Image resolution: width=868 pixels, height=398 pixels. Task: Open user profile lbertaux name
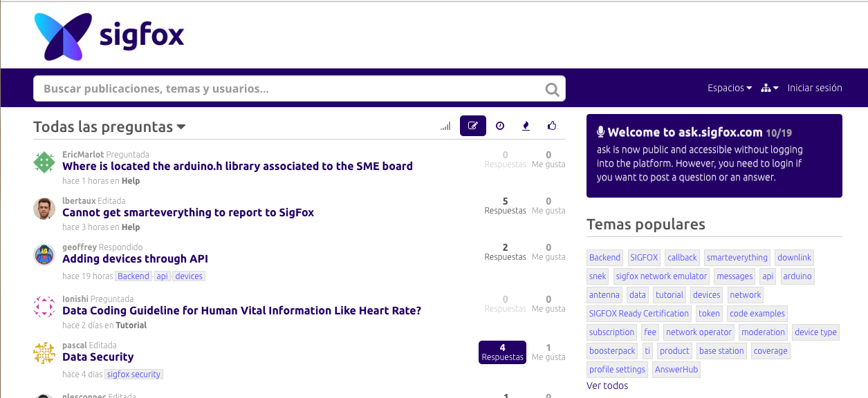click(x=79, y=201)
